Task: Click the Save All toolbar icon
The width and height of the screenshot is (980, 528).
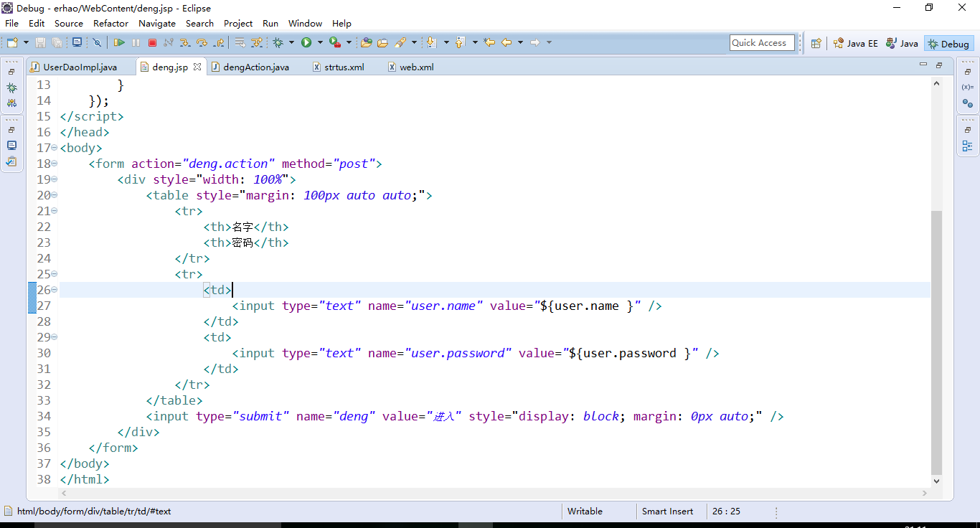Action: click(x=57, y=42)
